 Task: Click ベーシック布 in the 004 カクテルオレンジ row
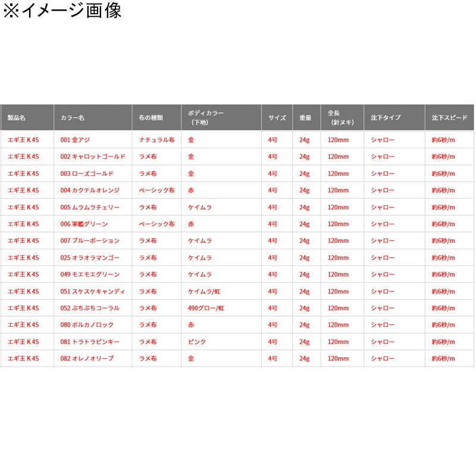(x=157, y=190)
